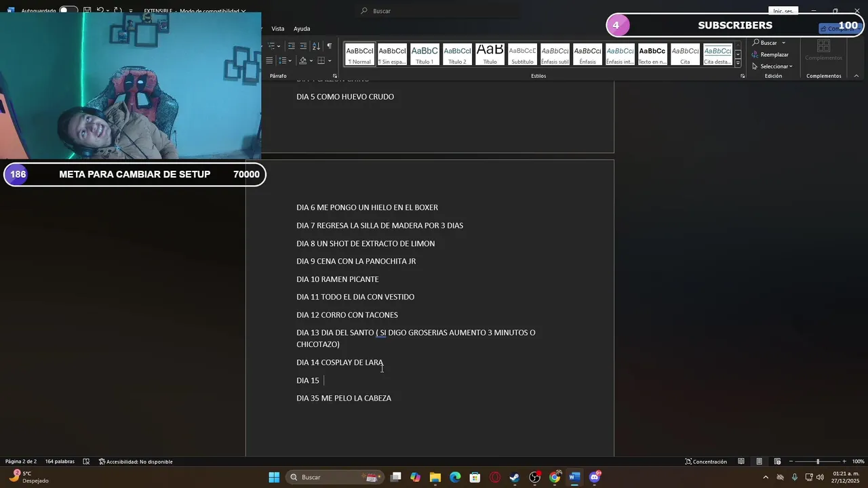This screenshot has width=868, height=488.
Task: Click the spelling check status icon
Action: pos(86,462)
